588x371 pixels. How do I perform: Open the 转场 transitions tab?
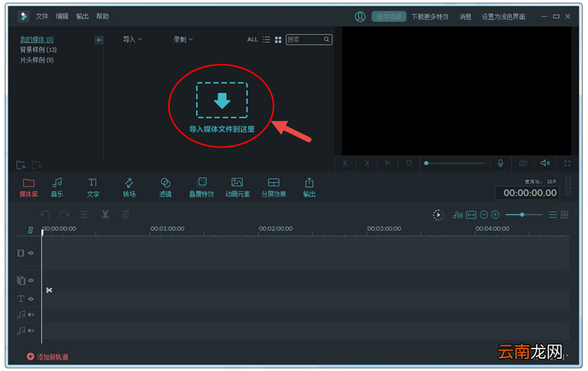point(129,188)
